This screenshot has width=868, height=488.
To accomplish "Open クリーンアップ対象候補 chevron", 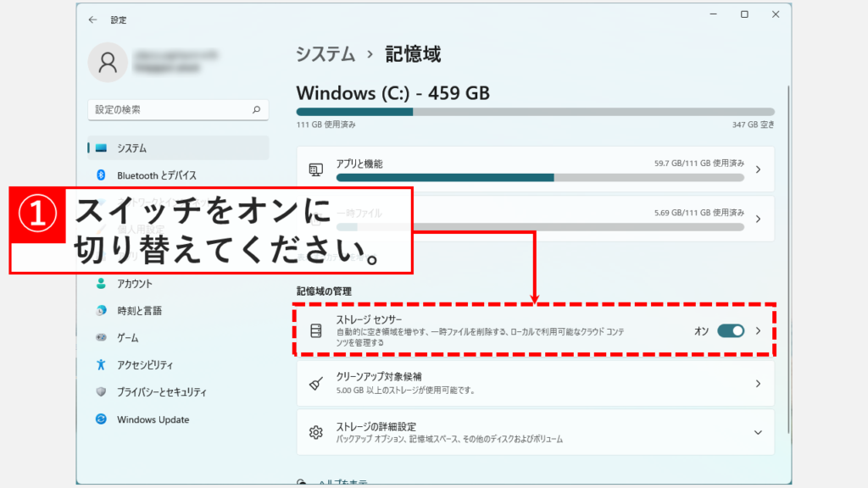I will [x=759, y=384].
